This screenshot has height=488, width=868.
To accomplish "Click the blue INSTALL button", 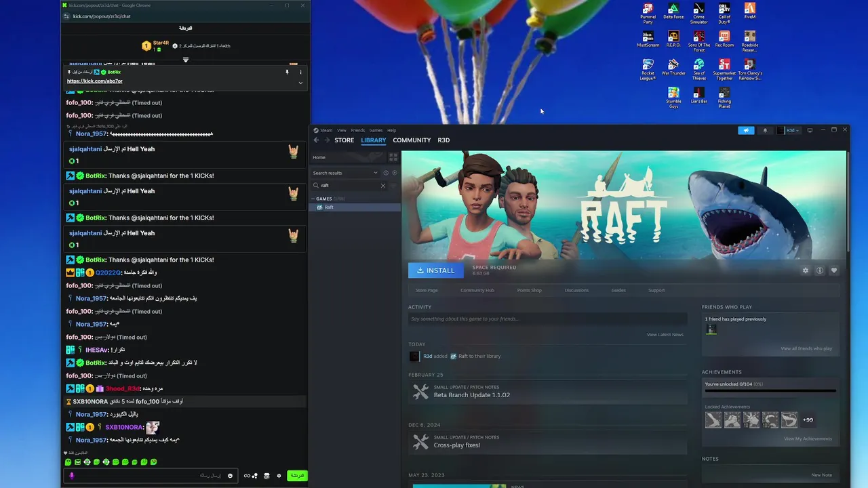I will click(x=436, y=270).
